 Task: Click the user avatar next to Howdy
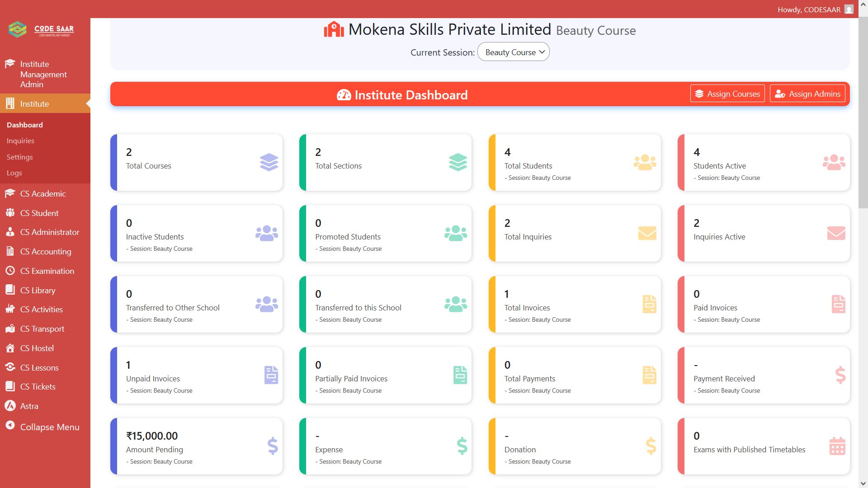(849, 9)
